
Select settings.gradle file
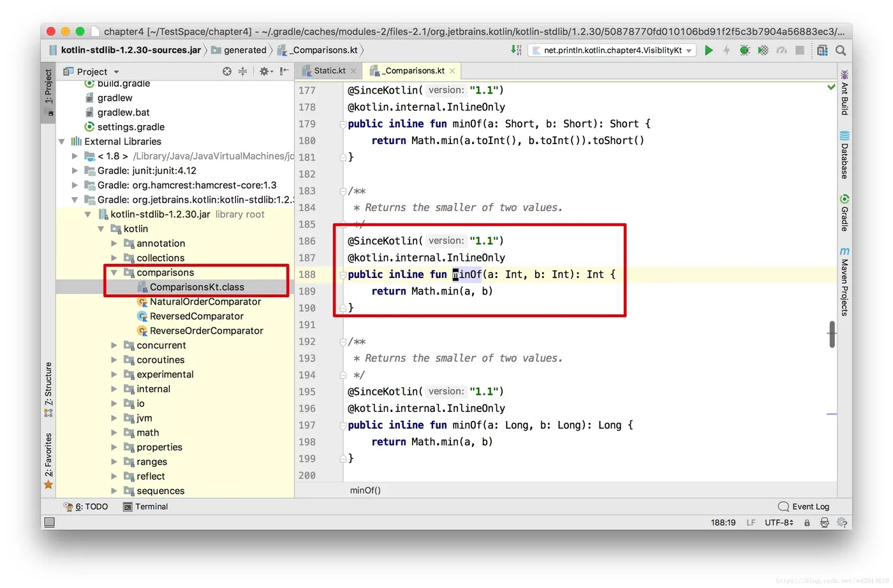(x=124, y=127)
